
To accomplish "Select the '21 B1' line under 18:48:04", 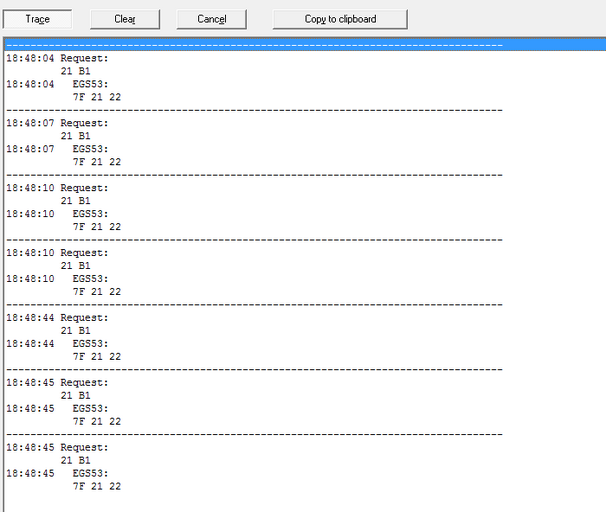I will [75, 71].
